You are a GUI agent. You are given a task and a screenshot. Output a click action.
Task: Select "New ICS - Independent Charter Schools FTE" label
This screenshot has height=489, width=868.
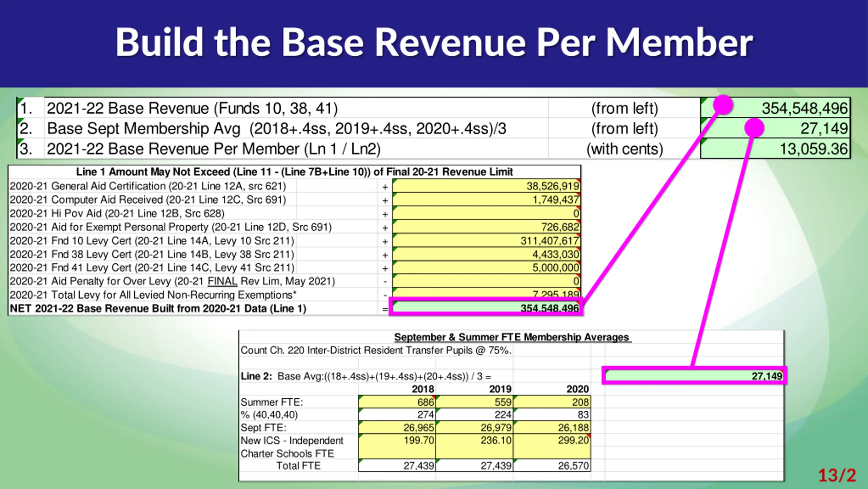pos(292,447)
